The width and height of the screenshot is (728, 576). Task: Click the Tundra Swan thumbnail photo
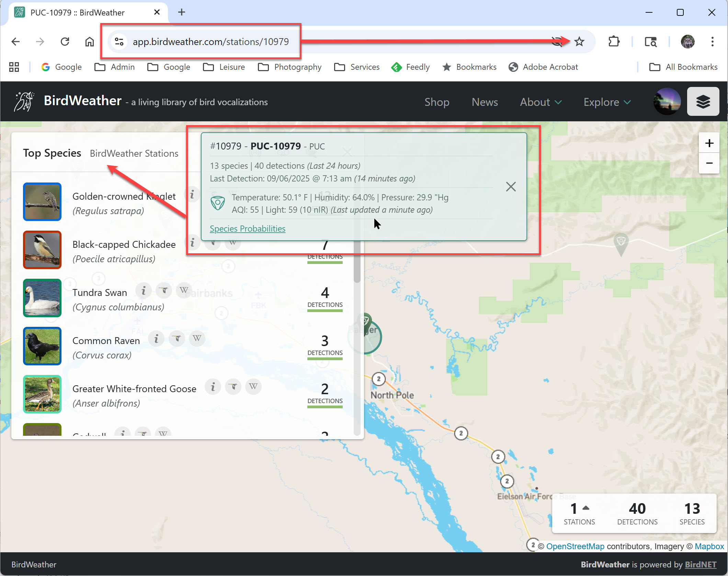click(42, 298)
